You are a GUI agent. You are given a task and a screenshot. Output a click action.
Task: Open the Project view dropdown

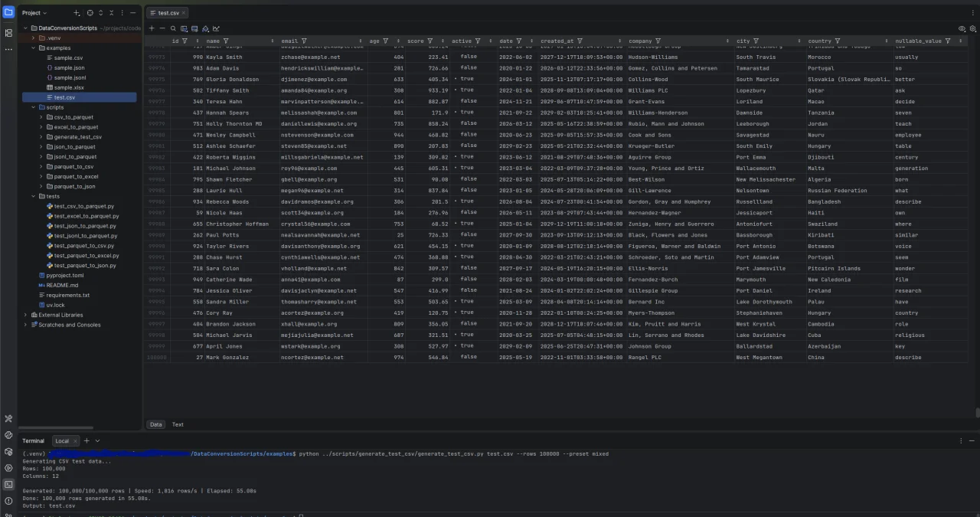34,13
